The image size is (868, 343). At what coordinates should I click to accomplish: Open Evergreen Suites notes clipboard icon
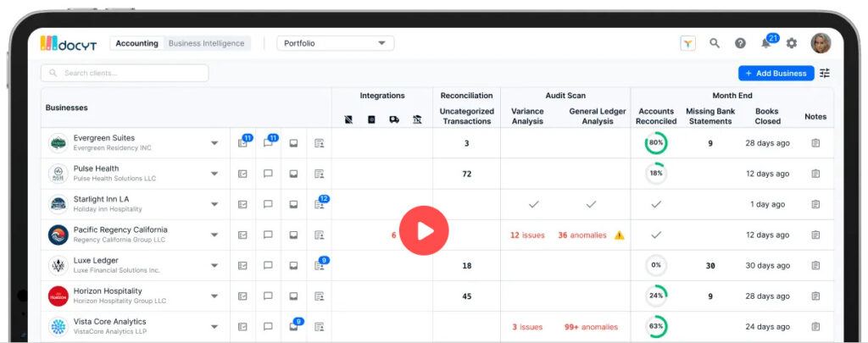[815, 143]
